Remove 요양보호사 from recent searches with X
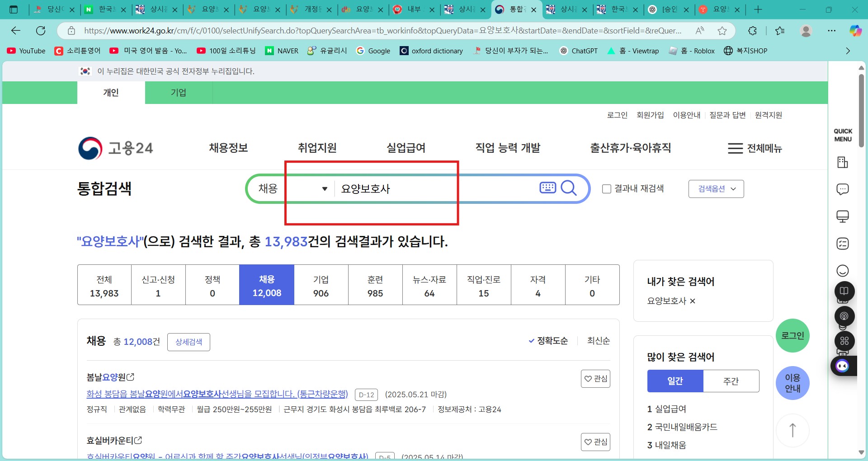868x461 pixels. pyautogui.click(x=693, y=301)
